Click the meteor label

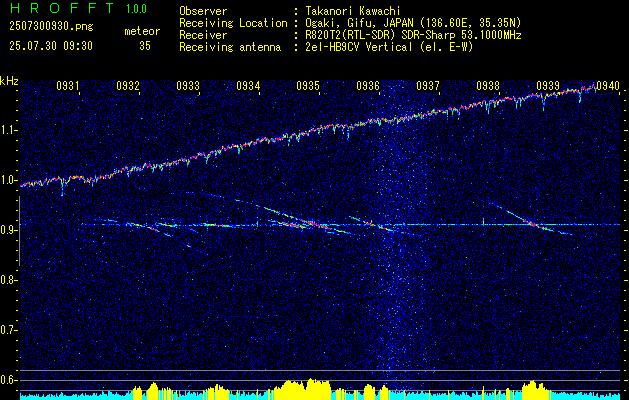click(142, 31)
